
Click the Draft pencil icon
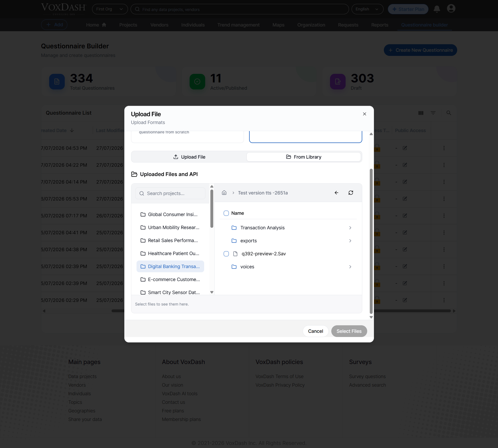338,82
